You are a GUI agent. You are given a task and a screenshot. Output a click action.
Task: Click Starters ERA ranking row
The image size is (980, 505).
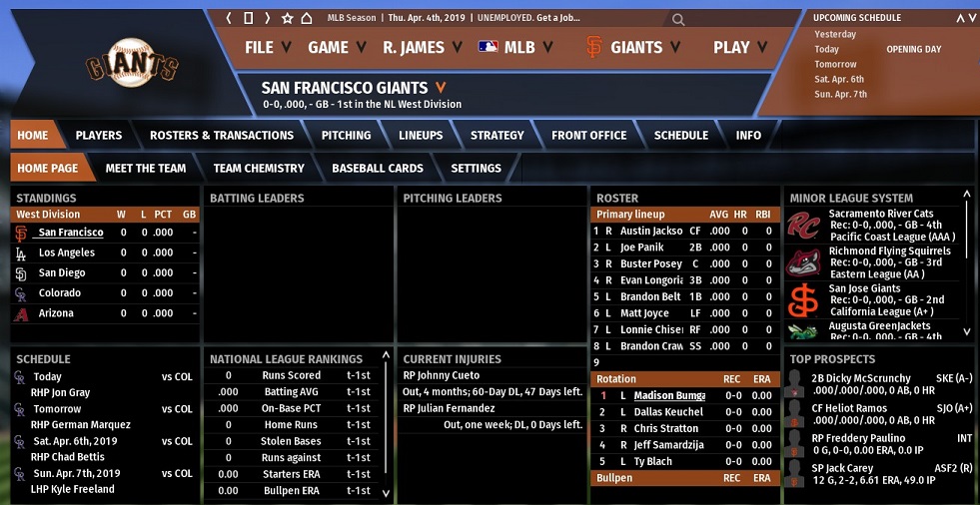(293, 474)
